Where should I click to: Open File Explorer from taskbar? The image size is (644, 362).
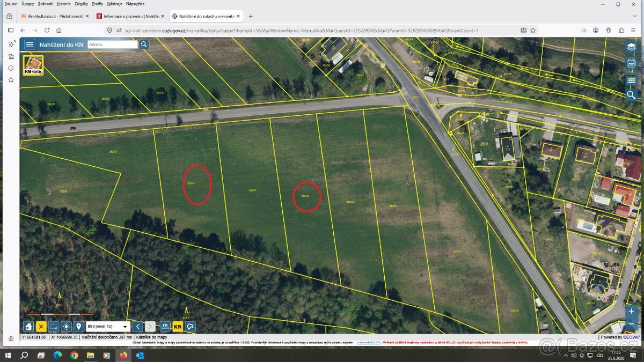[x=90, y=355]
